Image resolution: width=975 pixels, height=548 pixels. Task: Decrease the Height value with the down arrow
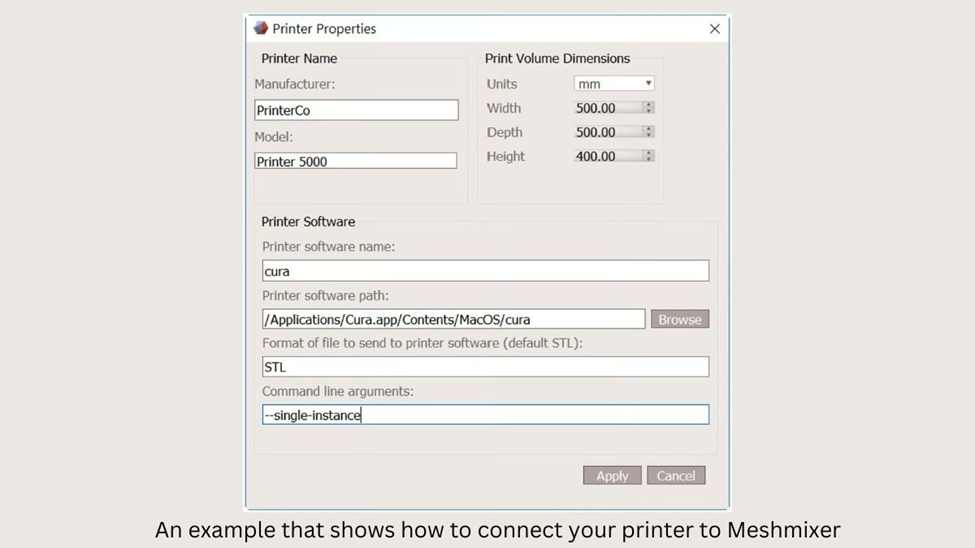[649, 159]
